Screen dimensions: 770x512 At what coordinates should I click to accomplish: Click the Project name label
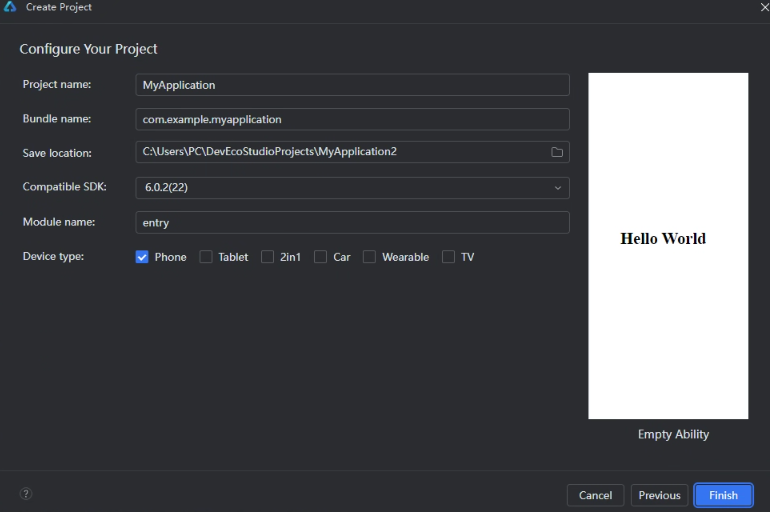tap(56, 84)
